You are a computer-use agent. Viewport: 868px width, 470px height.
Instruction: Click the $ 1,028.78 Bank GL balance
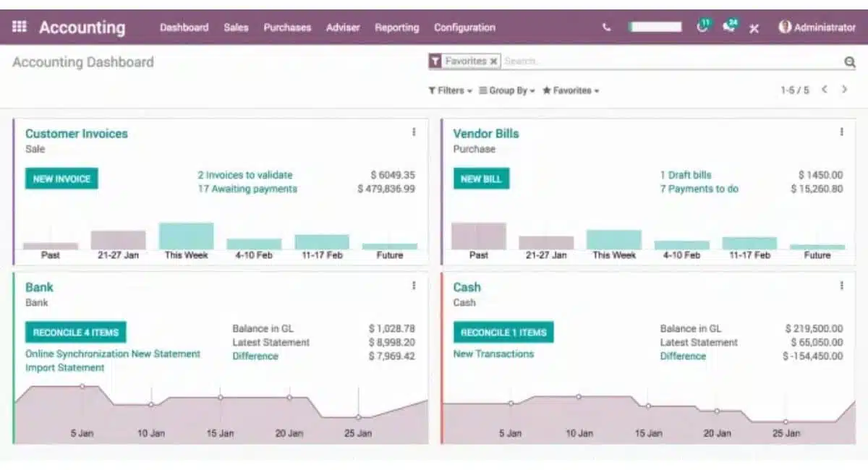(x=392, y=328)
